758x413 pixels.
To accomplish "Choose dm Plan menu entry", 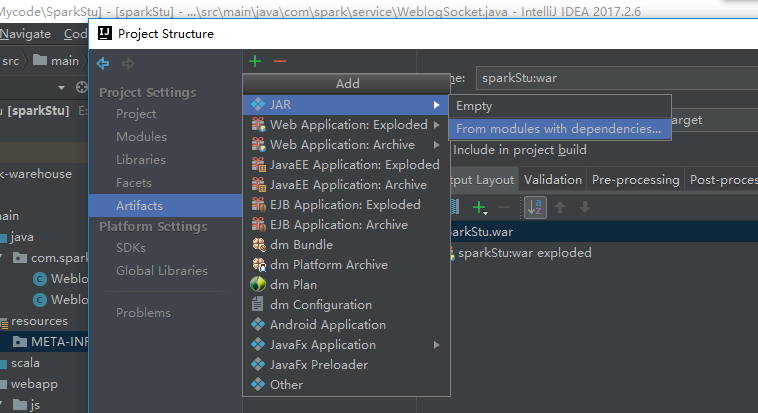I will [x=346, y=284].
